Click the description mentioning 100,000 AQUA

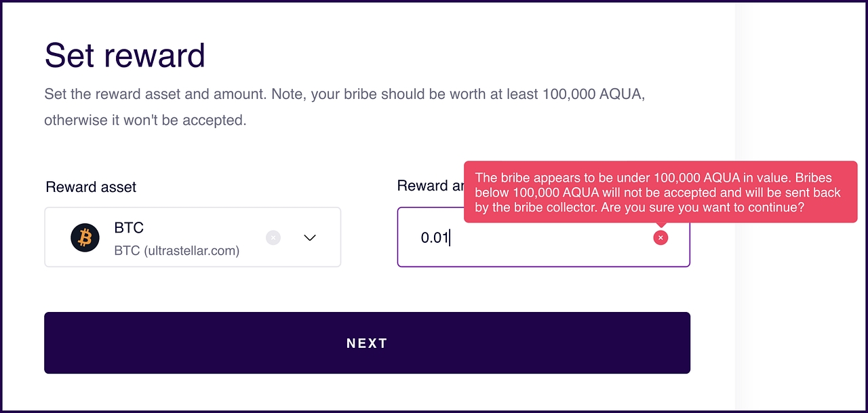(x=344, y=94)
